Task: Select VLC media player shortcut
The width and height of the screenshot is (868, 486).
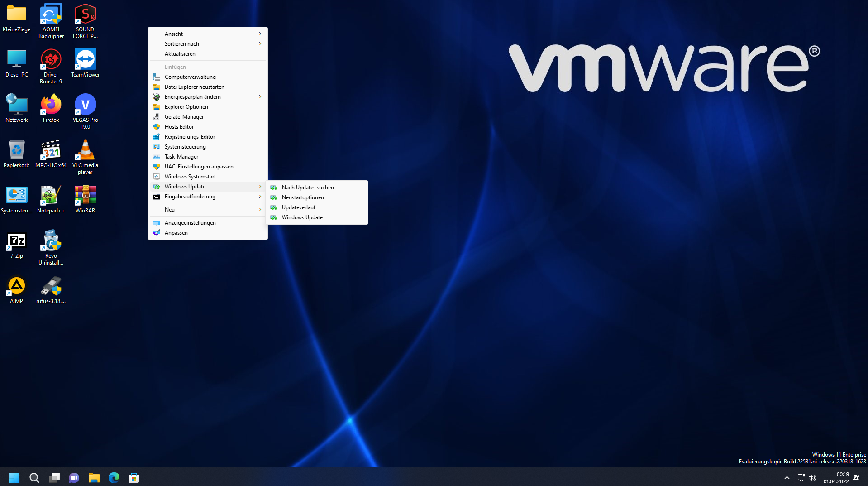Action: [86, 158]
